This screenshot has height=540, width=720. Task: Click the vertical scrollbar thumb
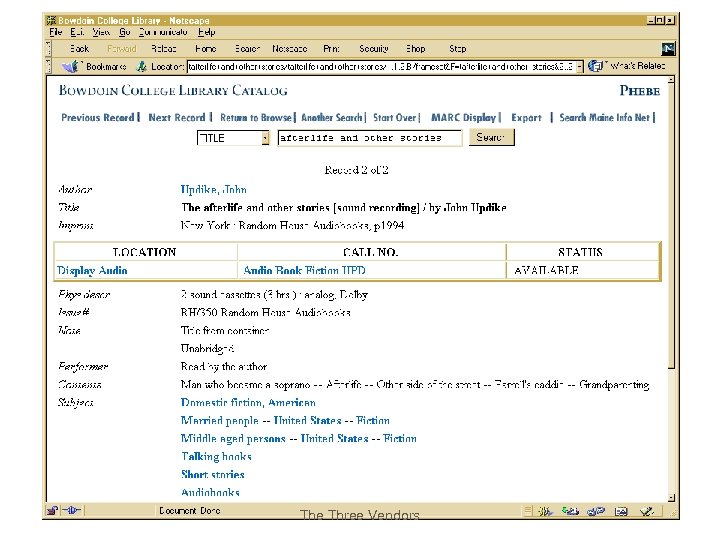671,225
